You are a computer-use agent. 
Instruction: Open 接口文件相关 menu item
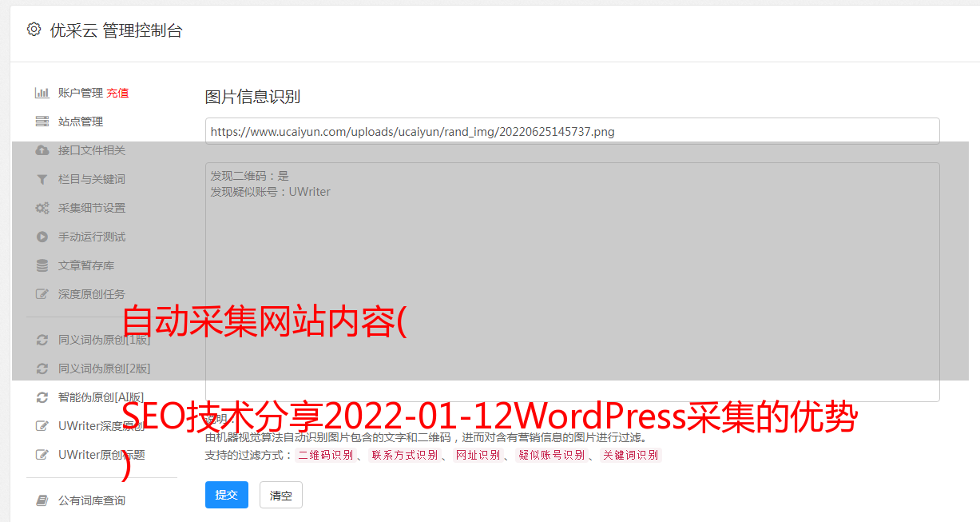click(x=92, y=150)
